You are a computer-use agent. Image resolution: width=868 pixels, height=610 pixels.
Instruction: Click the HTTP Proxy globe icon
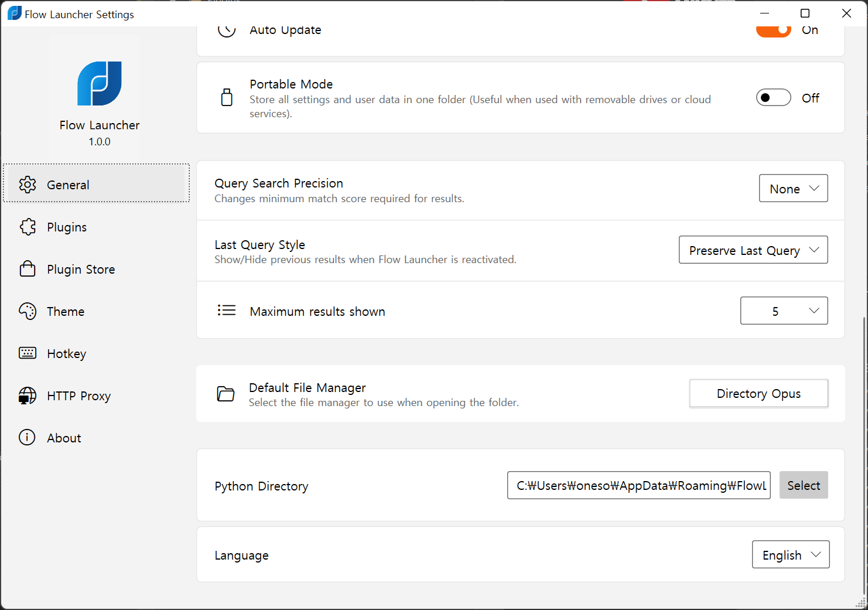[28, 396]
